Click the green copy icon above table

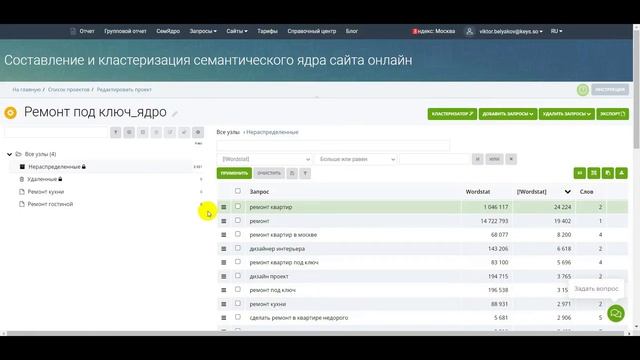(x=608, y=173)
